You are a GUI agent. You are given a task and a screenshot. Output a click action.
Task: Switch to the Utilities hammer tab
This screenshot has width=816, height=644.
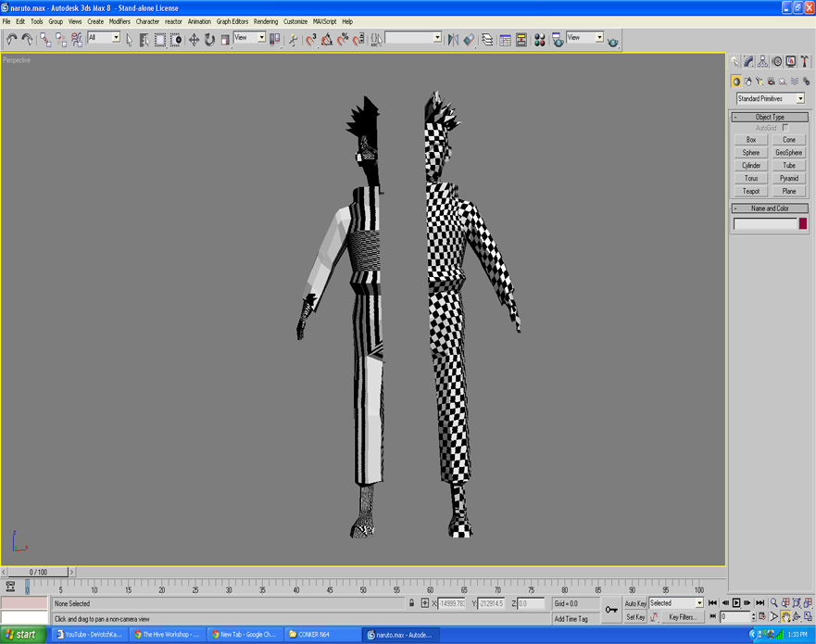point(805,61)
